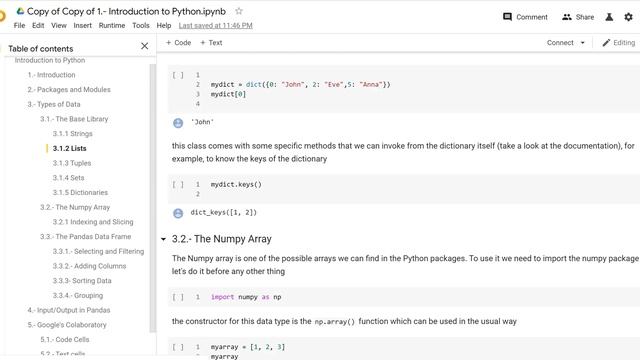Run the mydict dict cell

[178, 75]
